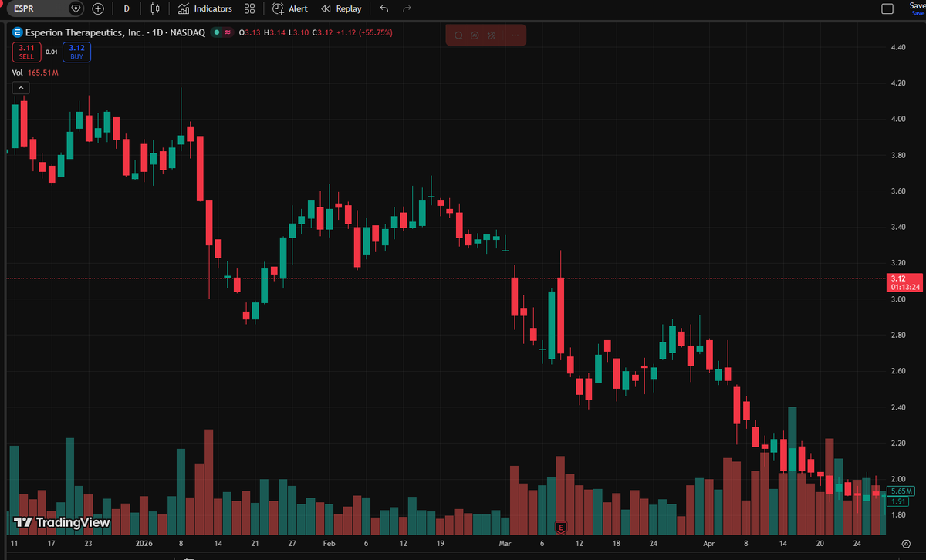Click the red approximately-equal icon next to the status dot
This screenshot has width=926, height=560.
coord(228,32)
